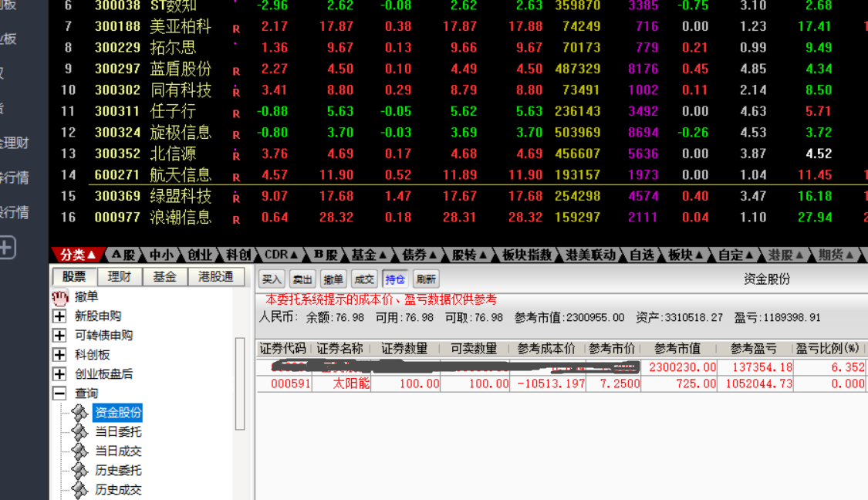Click the add plus icon in left sidebar

coord(8,248)
